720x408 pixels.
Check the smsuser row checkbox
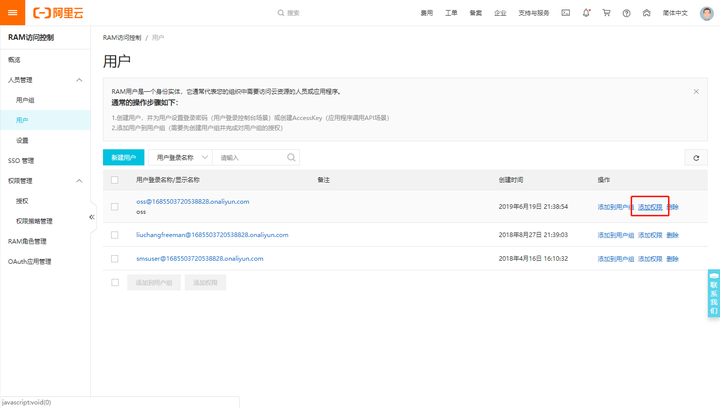coord(115,259)
